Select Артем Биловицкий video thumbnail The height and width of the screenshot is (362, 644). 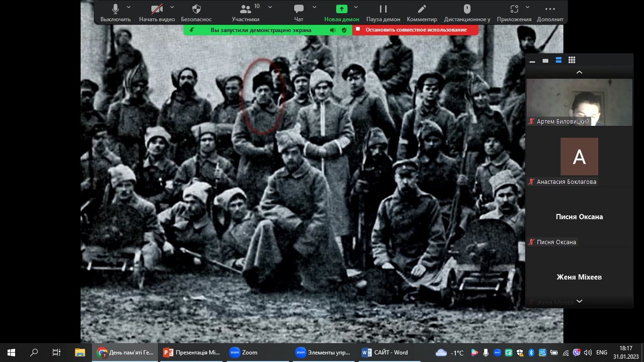pyautogui.click(x=579, y=102)
